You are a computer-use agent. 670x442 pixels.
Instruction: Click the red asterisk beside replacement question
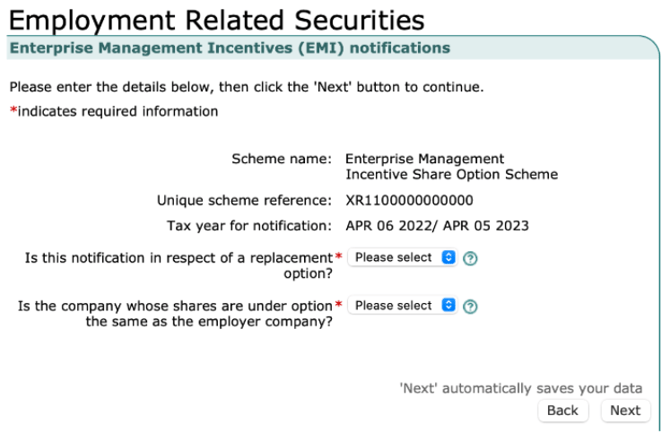[338, 258]
